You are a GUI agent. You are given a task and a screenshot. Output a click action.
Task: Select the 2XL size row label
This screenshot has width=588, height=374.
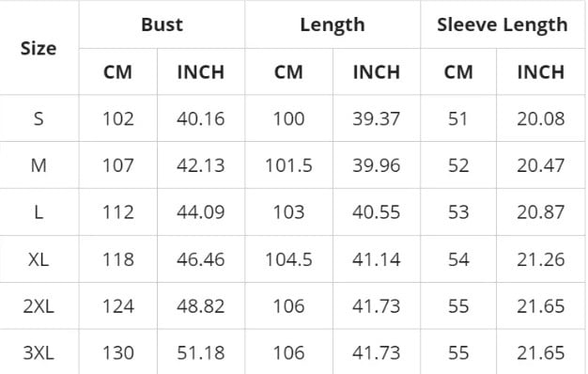39,306
